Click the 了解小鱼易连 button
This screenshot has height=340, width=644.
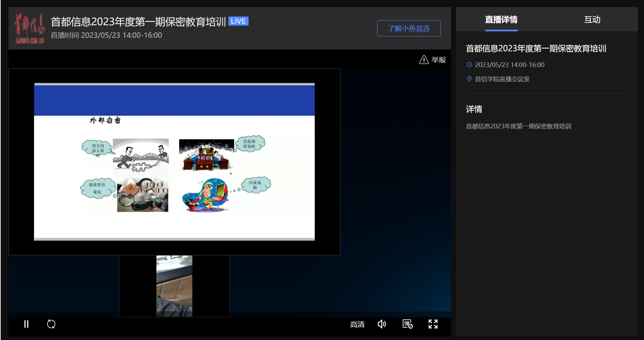click(x=409, y=28)
